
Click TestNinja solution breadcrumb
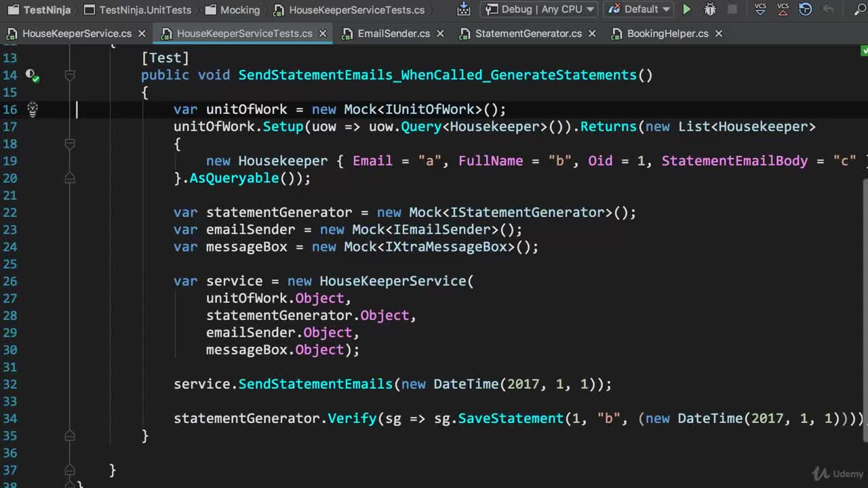click(38, 9)
